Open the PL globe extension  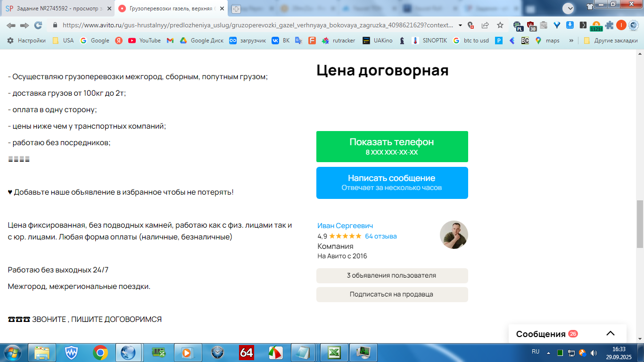coord(518,26)
